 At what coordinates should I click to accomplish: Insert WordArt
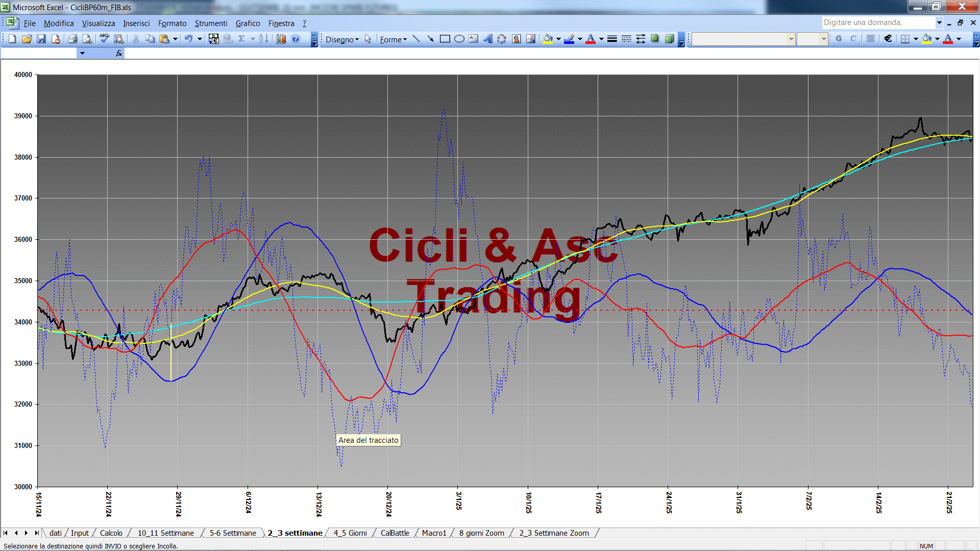click(488, 39)
